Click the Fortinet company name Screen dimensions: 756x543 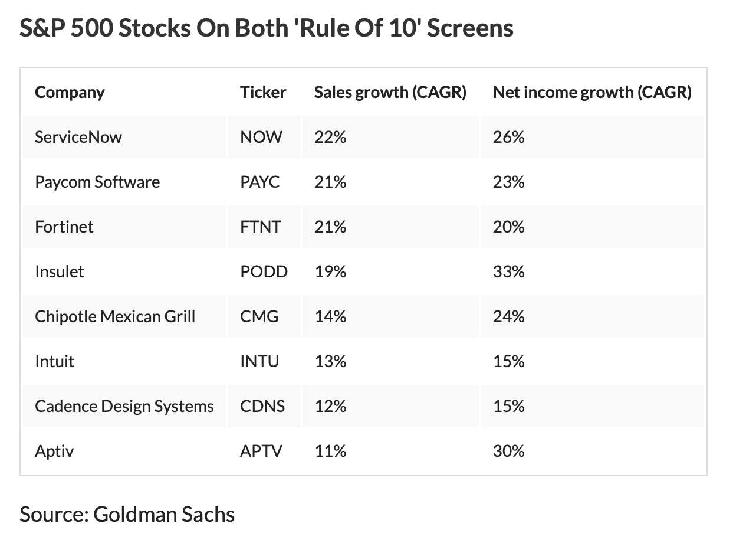tap(64, 227)
